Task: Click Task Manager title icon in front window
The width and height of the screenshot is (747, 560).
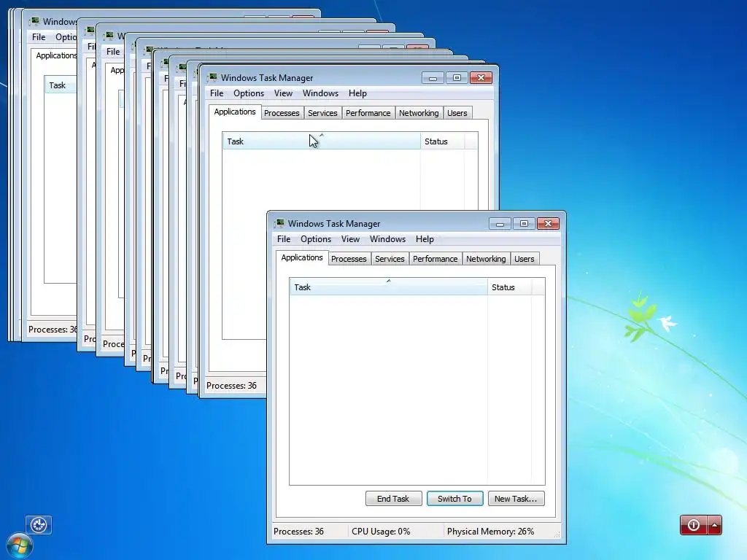Action: [279, 223]
